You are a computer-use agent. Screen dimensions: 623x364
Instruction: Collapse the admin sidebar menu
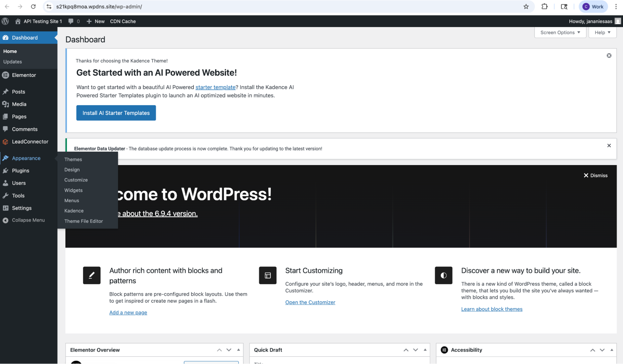click(x=24, y=220)
